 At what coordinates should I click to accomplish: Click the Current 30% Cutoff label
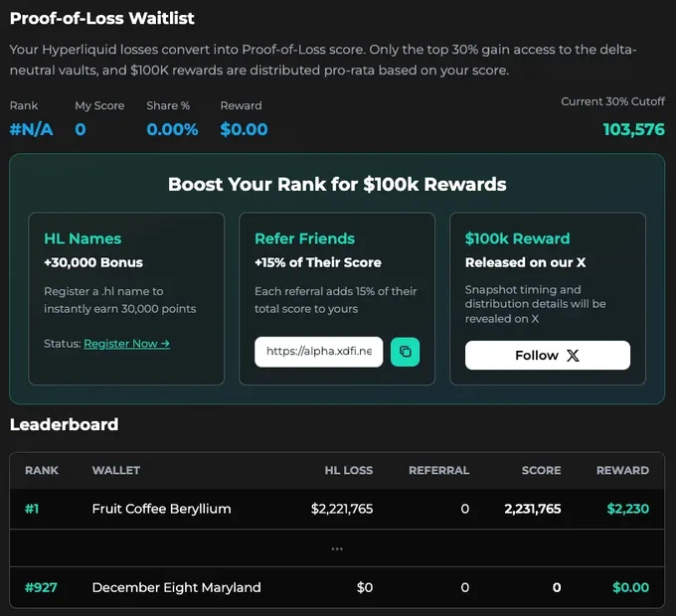pos(612,101)
